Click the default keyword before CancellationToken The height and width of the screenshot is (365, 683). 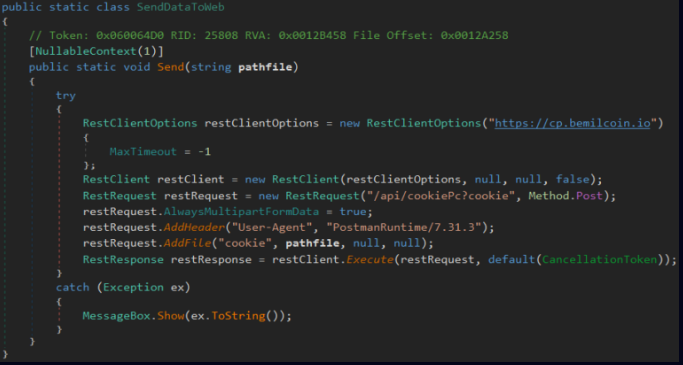pyautogui.click(x=511, y=260)
